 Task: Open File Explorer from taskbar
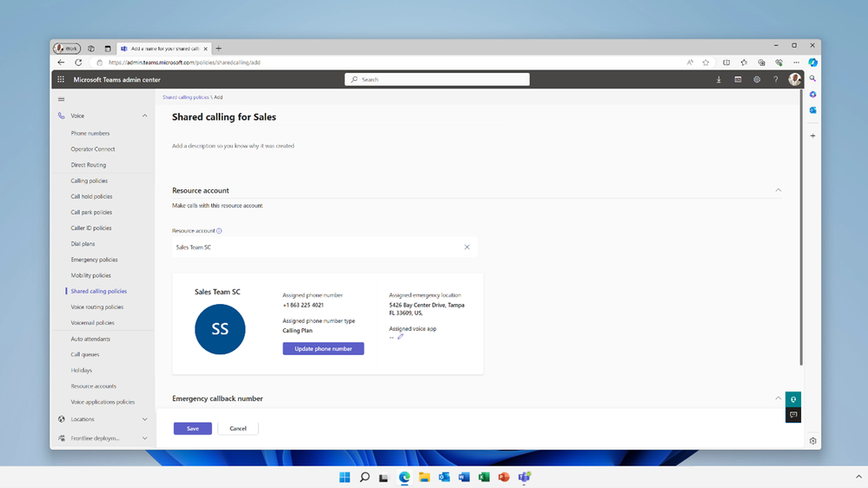click(x=424, y=477)
